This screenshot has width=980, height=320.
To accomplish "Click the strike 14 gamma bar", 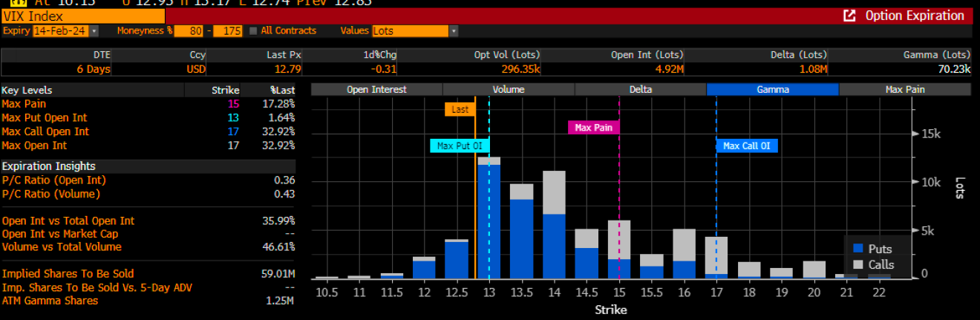I will (554, 224).
